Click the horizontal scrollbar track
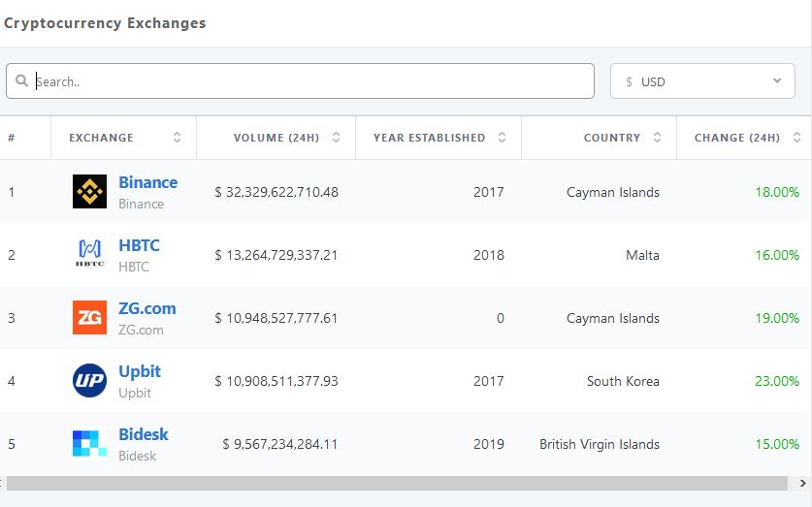 (x=397, y=483)
